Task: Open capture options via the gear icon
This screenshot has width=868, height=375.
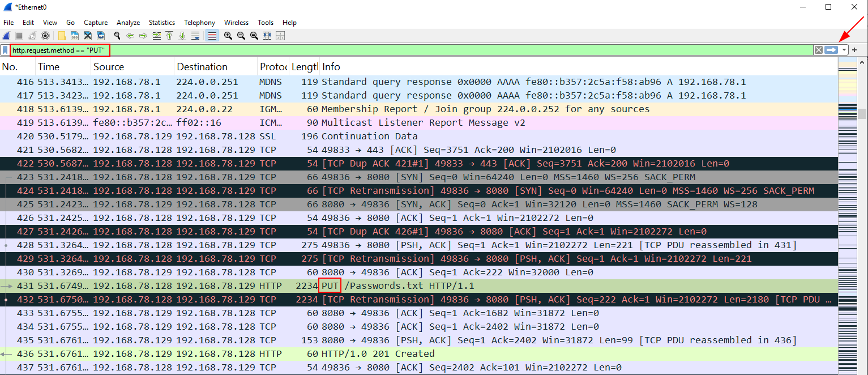Action: coord(45,36)
